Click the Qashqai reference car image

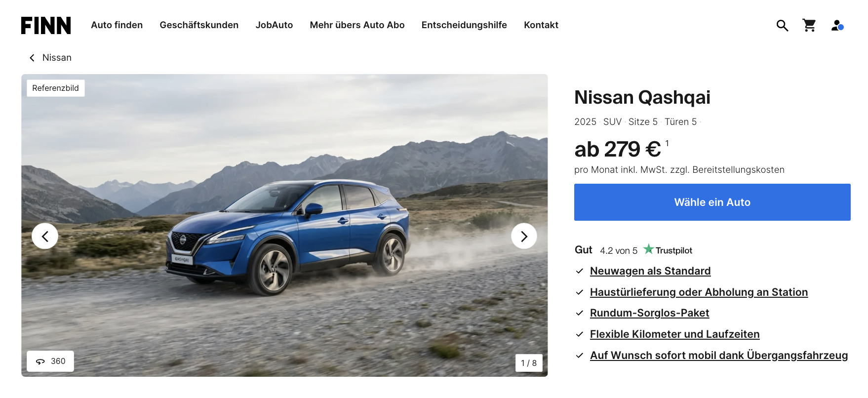(284, 225)
